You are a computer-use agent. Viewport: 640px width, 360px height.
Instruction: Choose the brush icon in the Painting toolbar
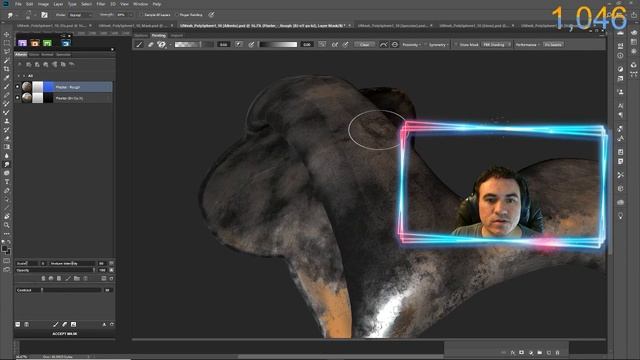[x=139, y=44]
